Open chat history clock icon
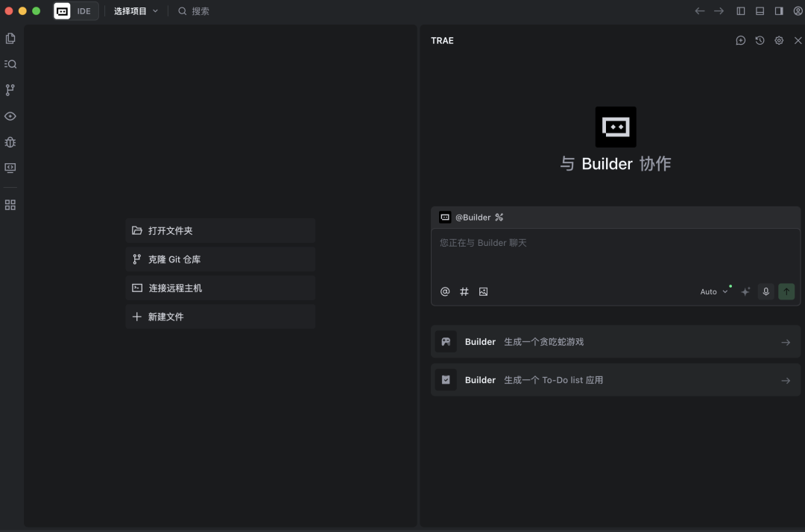 (x=760, y=41)
